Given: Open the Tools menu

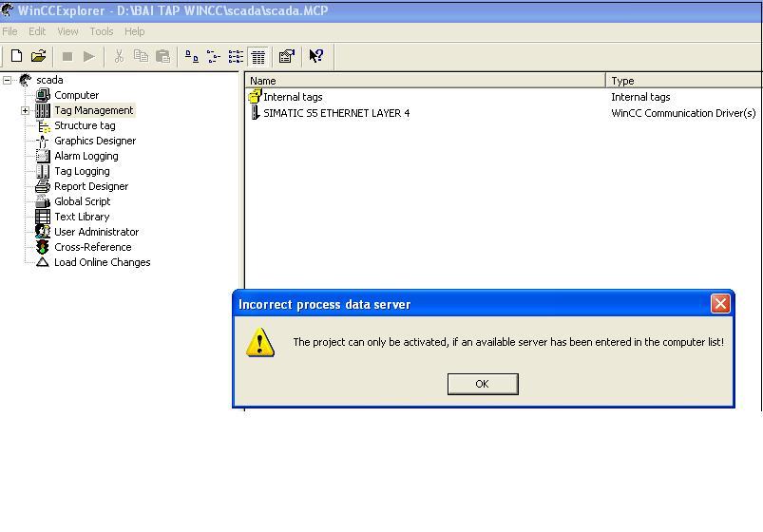Looking at the screenshot, I should [x=102, y=31].
